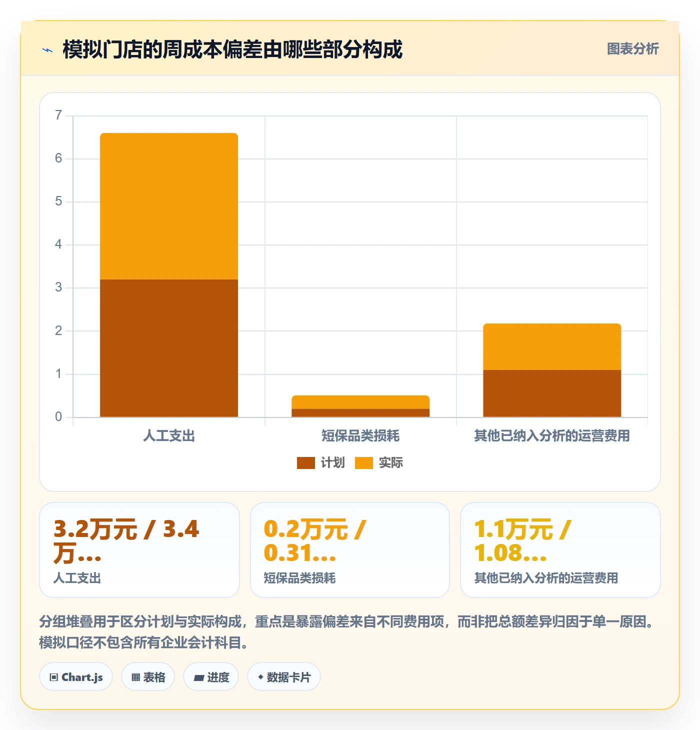Click the 实际 legend label text

point(390,463)
